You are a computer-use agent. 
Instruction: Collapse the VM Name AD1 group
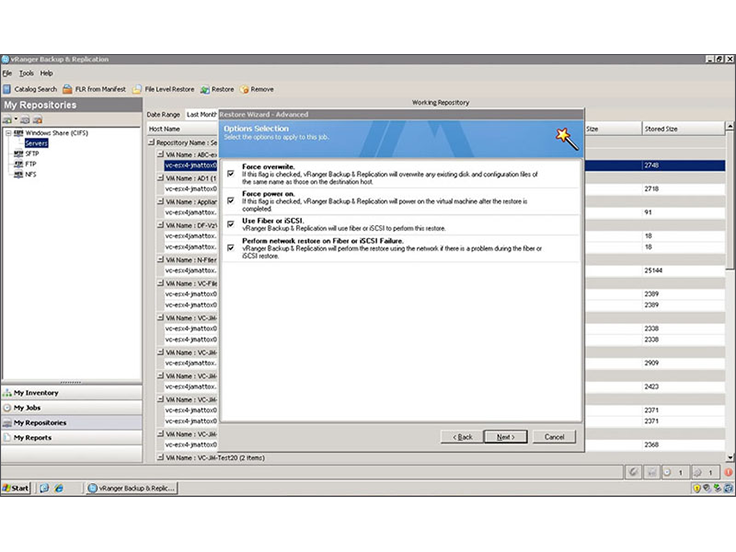point(161,178)
